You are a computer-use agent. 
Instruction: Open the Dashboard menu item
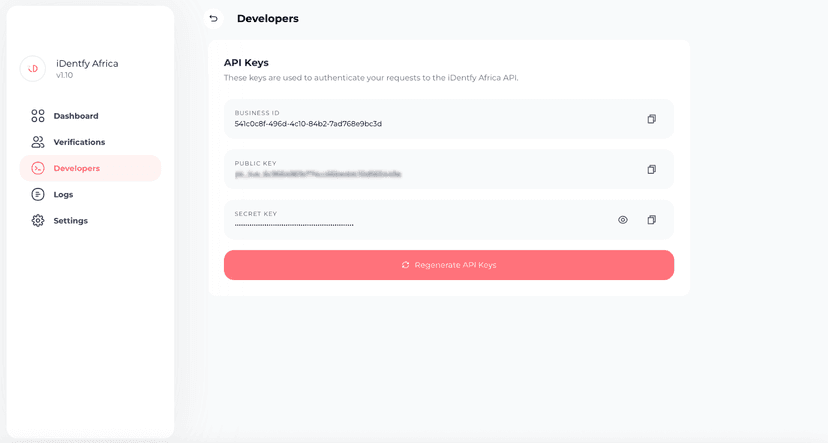(76, 116)
